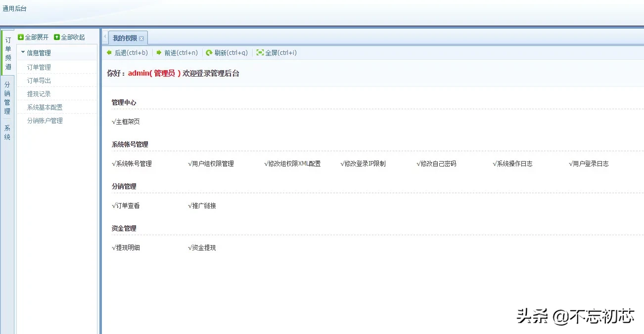Click 全部收起 label text
Screen dimensions: 644x334
coord(73,37)
